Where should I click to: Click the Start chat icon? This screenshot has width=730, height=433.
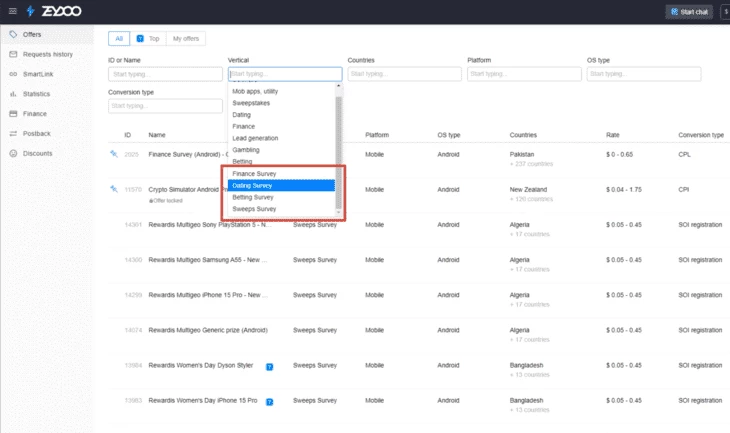[x=674, y=12]
